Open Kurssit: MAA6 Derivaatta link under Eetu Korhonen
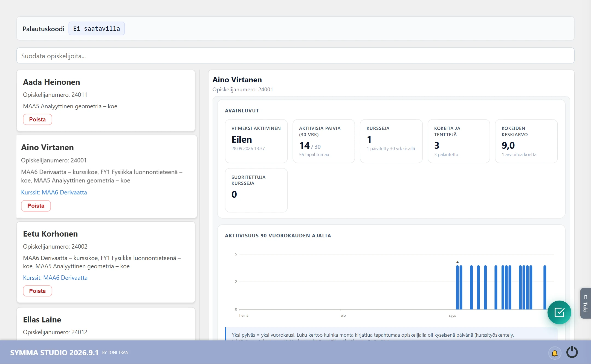This screenshot has width=591, height=364. 55,278
